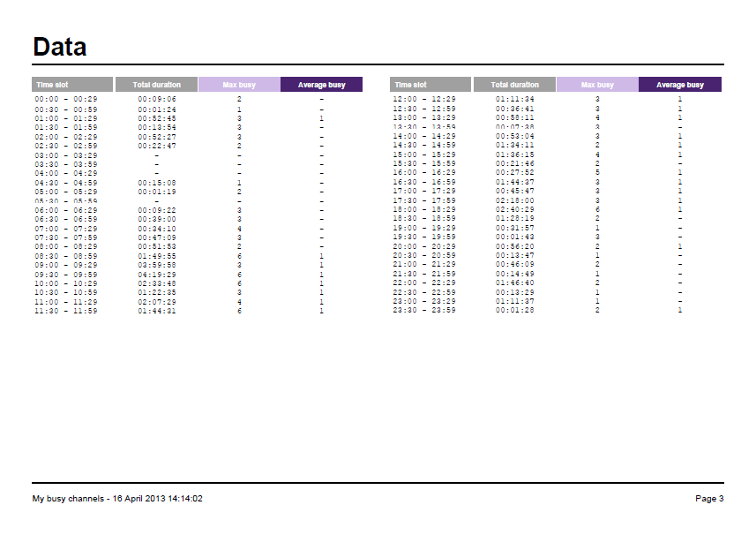This screenshot has width=756, height=535.
Task: Select the 09:00 - 09:29 time slot row
Action: pyautogui.click(x=66, y=265)
